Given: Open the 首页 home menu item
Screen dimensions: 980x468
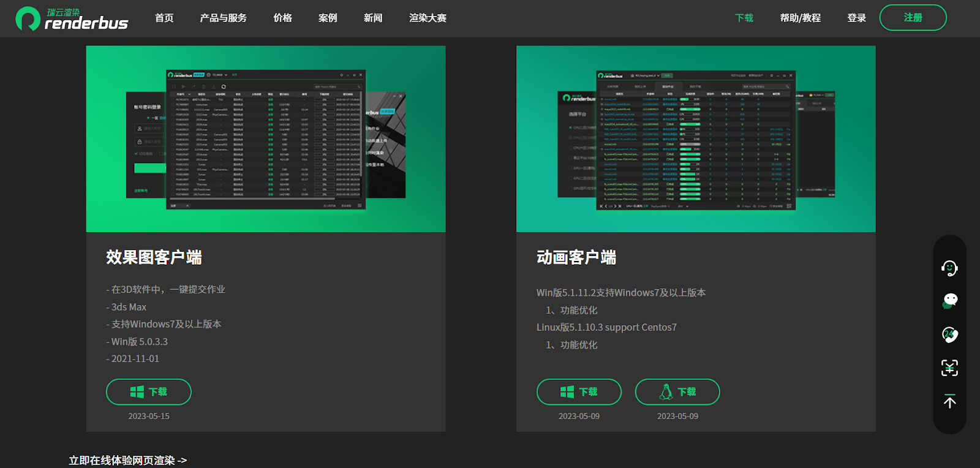Looking at the screenshot, I should point(164,18).
